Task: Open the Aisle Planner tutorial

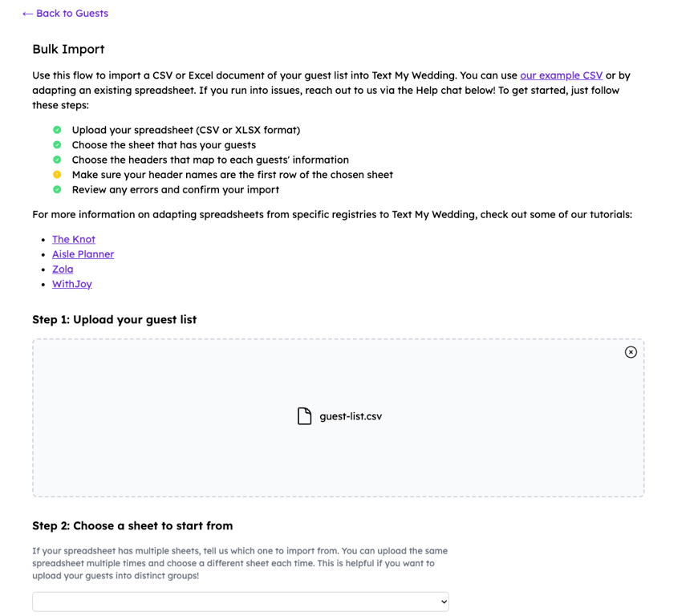Action: (83, 254)
